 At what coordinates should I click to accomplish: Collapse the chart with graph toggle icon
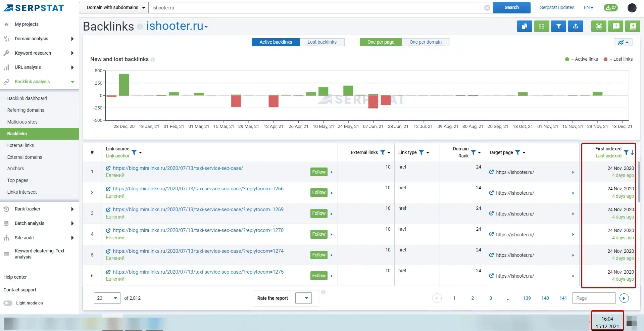623,42
